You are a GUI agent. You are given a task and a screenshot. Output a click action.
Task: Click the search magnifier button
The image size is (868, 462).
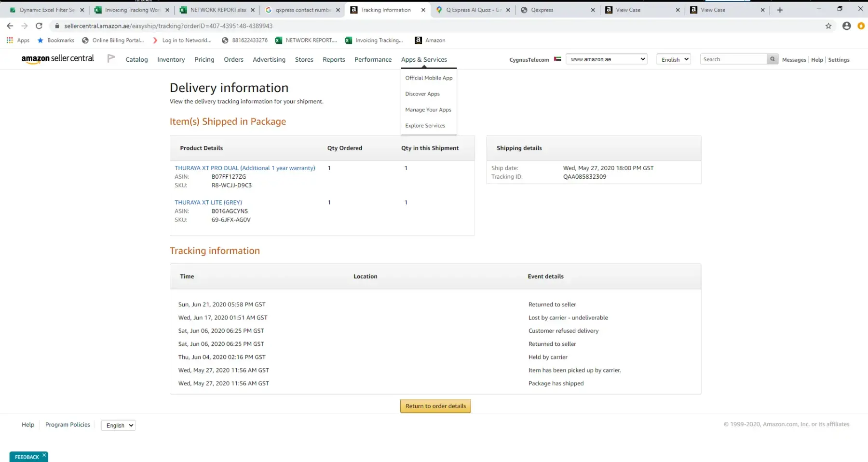772,59
